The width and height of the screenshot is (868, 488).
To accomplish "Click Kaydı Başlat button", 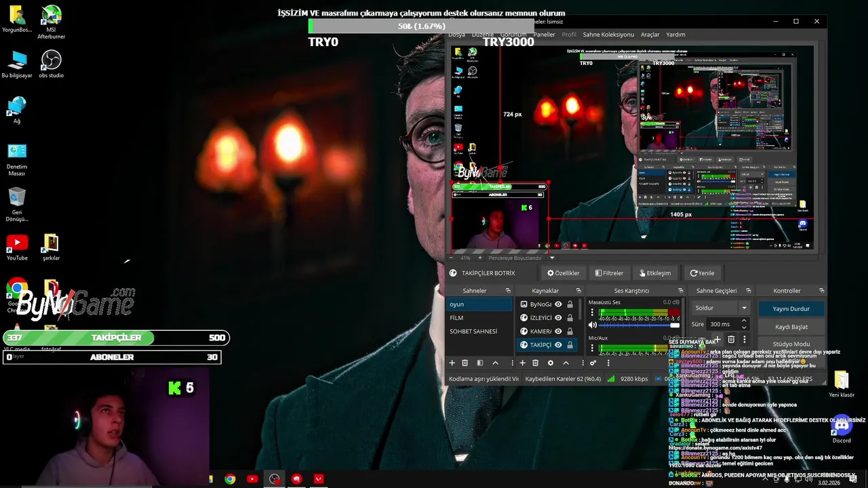I will [x=791, y=327].
